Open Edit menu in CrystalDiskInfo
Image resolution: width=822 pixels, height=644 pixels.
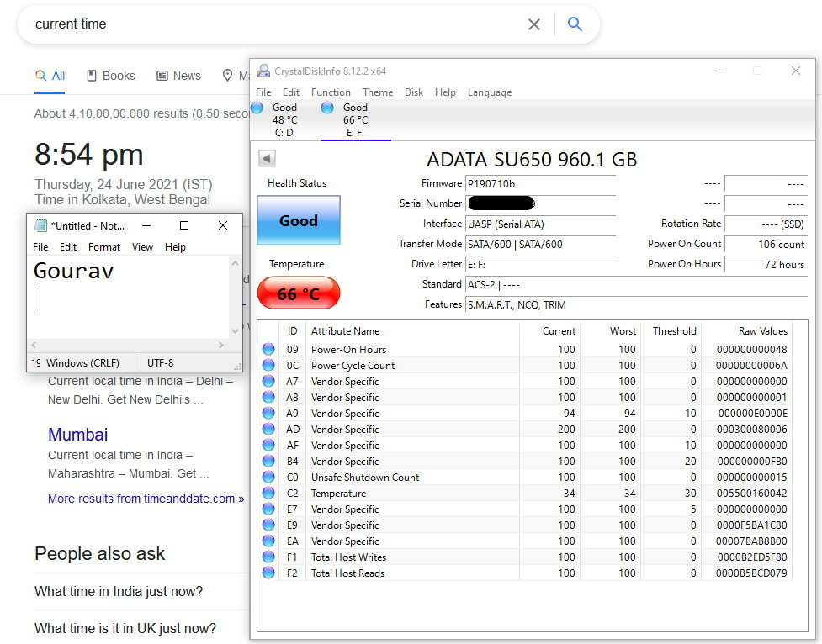[x=291, y=92]
